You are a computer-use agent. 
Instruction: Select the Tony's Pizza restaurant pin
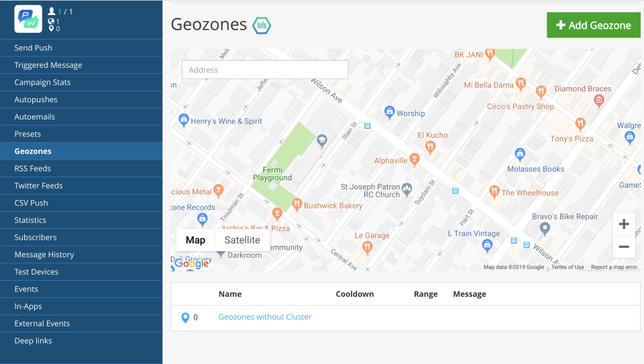coord(580,124)
